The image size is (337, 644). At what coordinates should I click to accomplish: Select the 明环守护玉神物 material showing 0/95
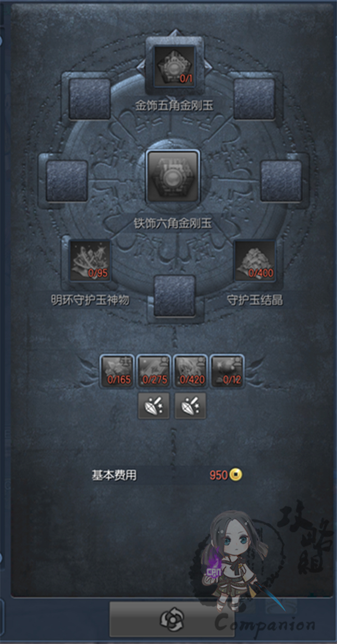(x=89, y=260)
